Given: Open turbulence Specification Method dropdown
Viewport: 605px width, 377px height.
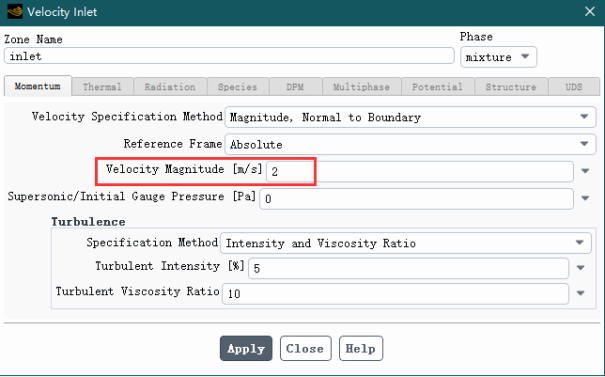Looking at the screenshot, I should 406,243.
